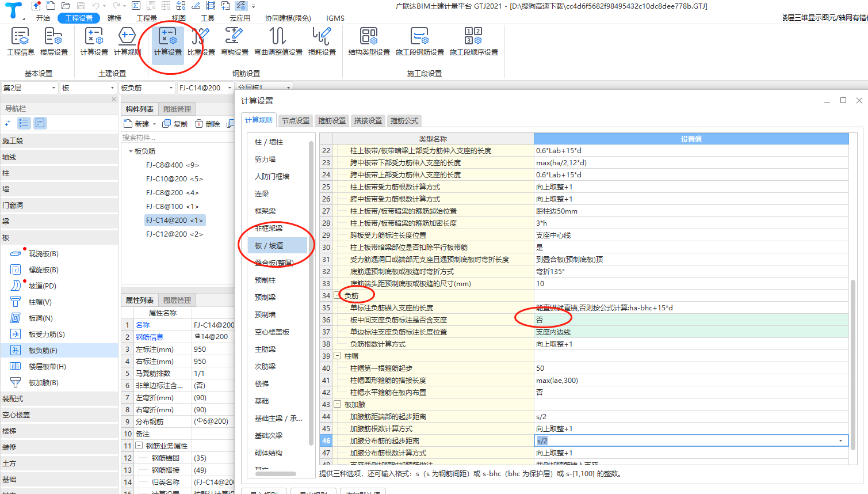868x494 pixels.
Task: Select FJ-C8@400 <9> in component list
Action: (173, 165)
